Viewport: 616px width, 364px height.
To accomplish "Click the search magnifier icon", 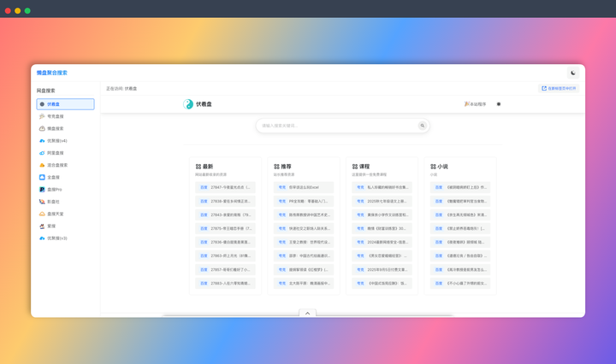I will point(422,126).
